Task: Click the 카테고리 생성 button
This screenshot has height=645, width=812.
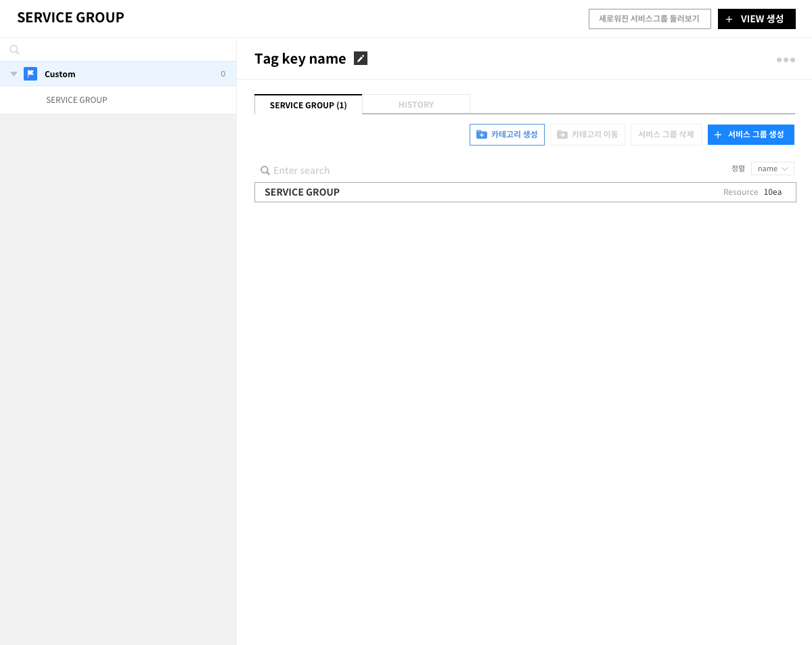Action: (x=507, y=135)
